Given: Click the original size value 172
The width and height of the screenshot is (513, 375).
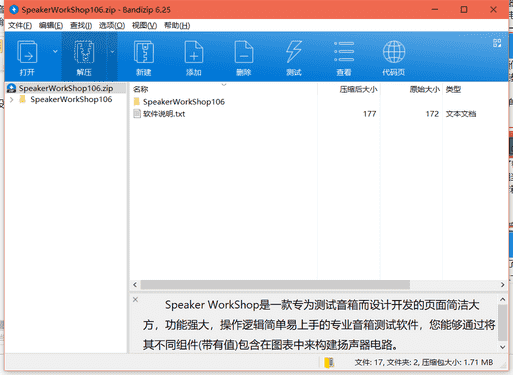Looking at the screenshot, I should [x=432, y=114].
